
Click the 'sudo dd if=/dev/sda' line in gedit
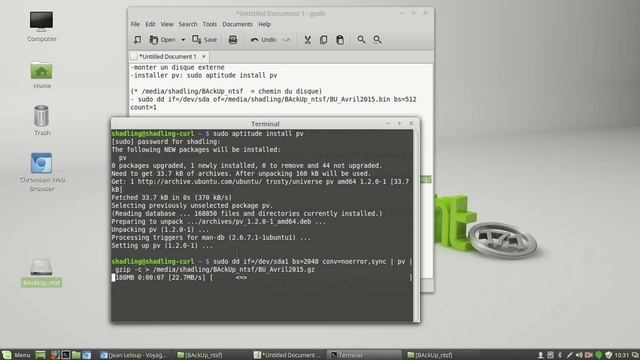(273, 103)
